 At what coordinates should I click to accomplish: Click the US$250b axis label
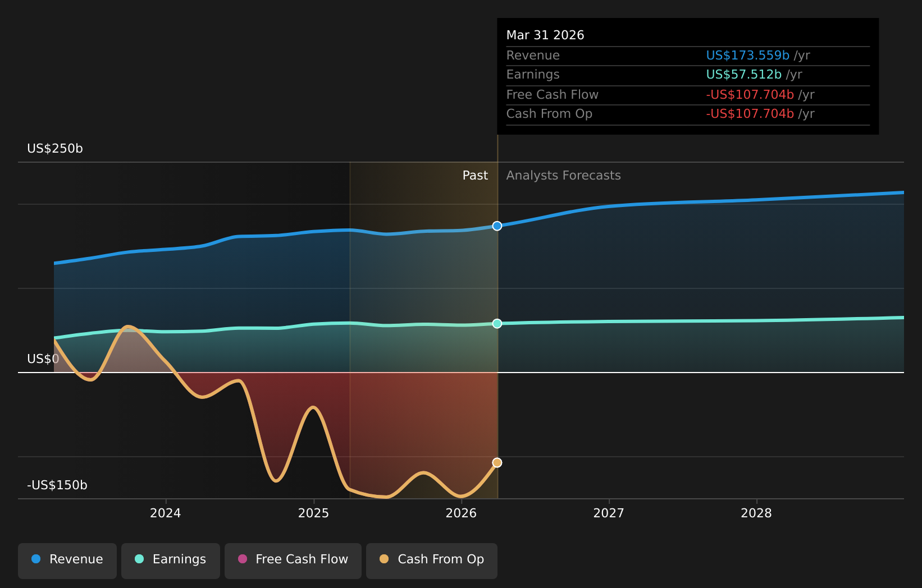tap(55, 149)
